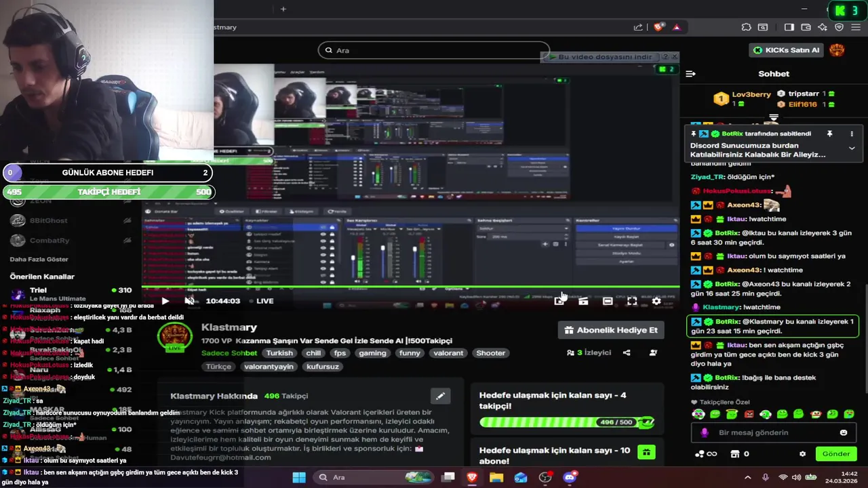Expand the chat leaderboard arrow
Image resolution: width=868 pixels, height=488 pixels.
(774, 118)
